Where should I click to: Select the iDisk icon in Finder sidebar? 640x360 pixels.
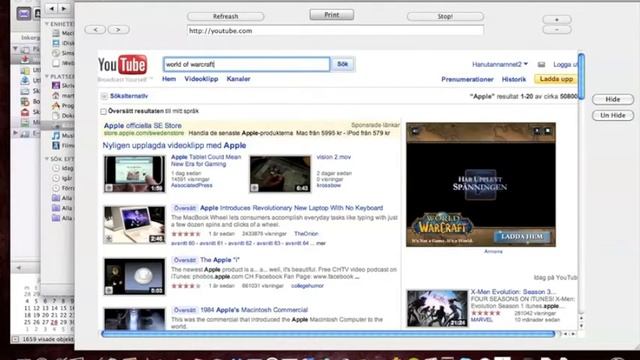pyautogui.click(x=56, y=43)
